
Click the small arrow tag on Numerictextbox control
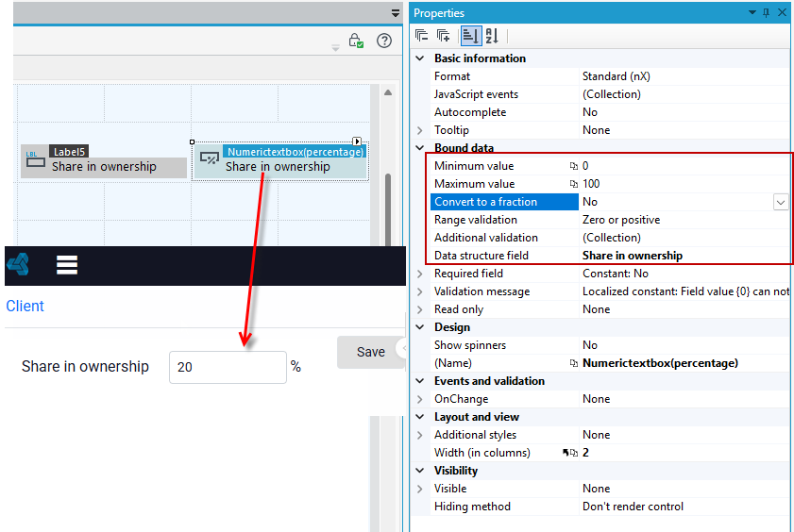pos(357,141)
